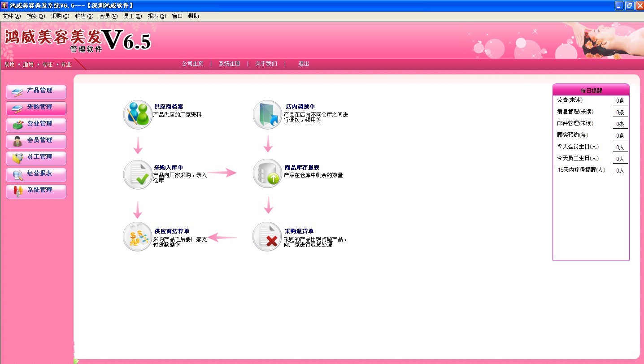Click the 系统注册 link
The width and height of the screenshot is (644, 364).
(229, 64)
